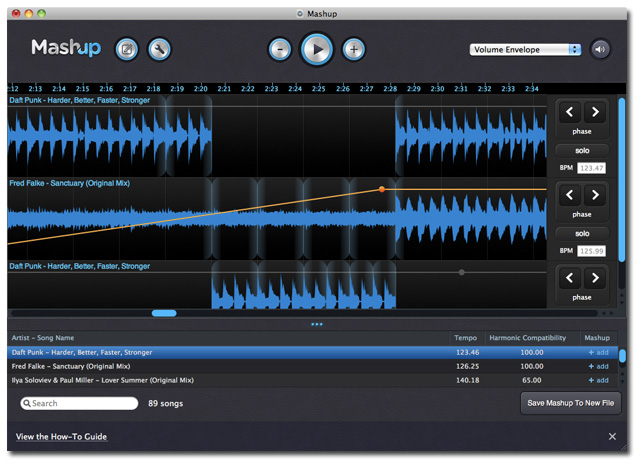Screen dimensions: 634x466
Task: Shift phase left on third track
Action: (570, 278)
